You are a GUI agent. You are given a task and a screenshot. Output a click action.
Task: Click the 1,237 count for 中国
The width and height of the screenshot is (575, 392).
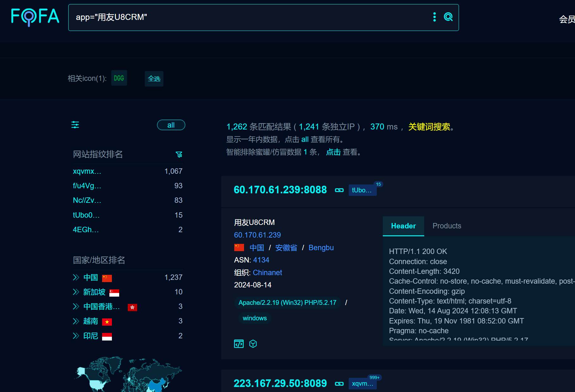[174, 277]
